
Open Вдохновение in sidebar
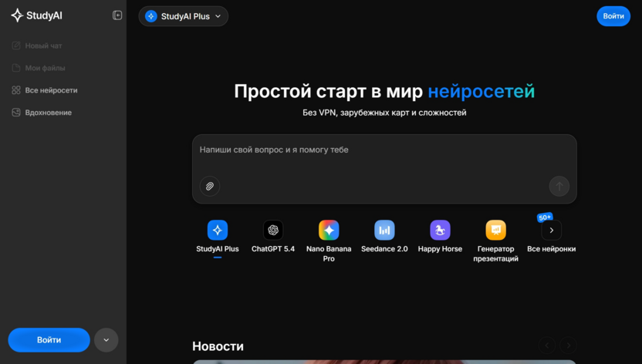pyautogui.click(x=42, y=113)
